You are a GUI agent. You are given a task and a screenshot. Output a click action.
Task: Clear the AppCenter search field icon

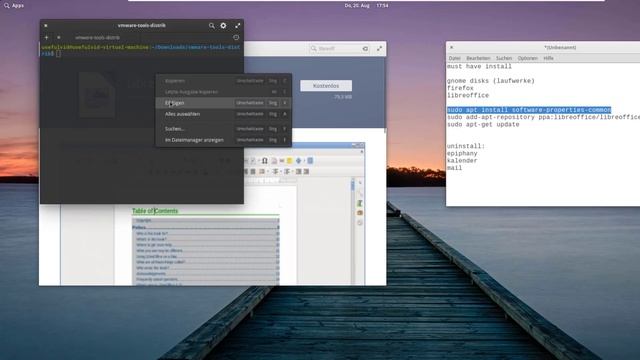pos(365,49)
